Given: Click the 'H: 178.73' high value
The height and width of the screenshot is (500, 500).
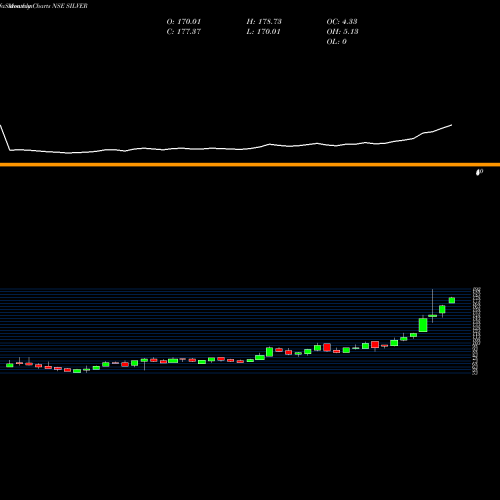Looking at the screenshot, I should click(264, 22).
